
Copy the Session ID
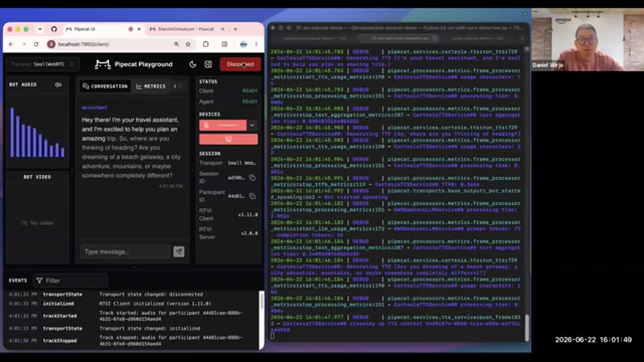click(x=253, y=177)
